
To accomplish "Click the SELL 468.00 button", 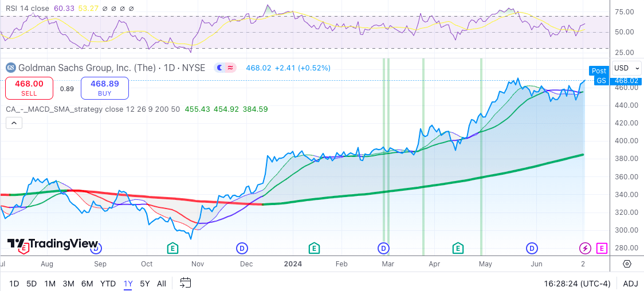I will click(x=29, y=88).
